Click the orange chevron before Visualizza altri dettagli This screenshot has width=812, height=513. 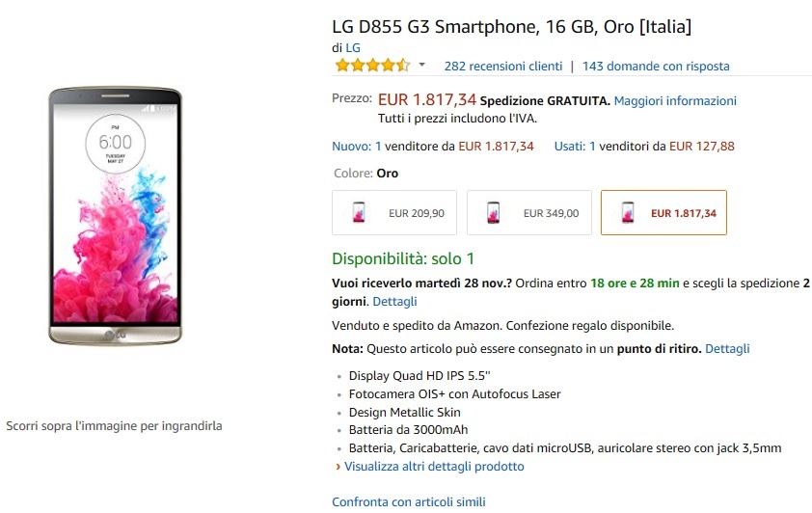tap(338, 467)
